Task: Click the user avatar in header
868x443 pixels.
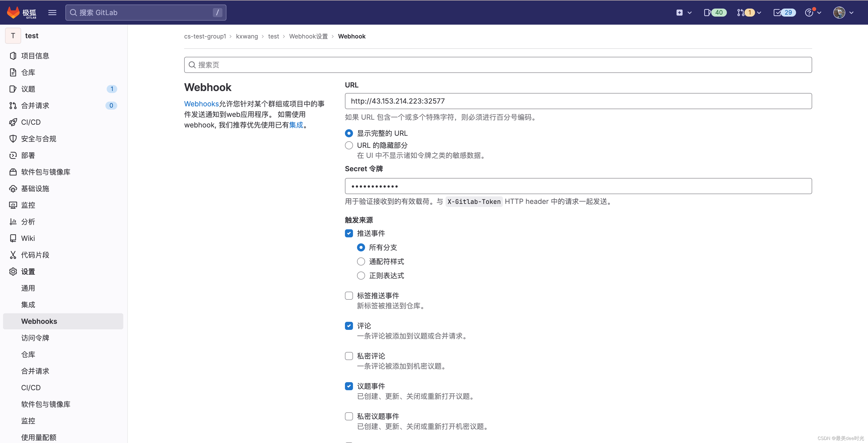Action: (x=839, y=13)
